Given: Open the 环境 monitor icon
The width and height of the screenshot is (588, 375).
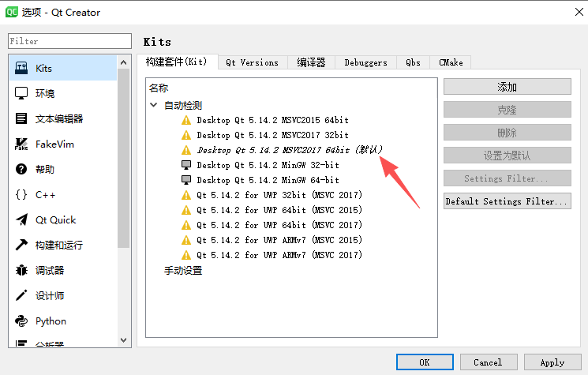Looking at the screenshot, I should tap(21, 93).
